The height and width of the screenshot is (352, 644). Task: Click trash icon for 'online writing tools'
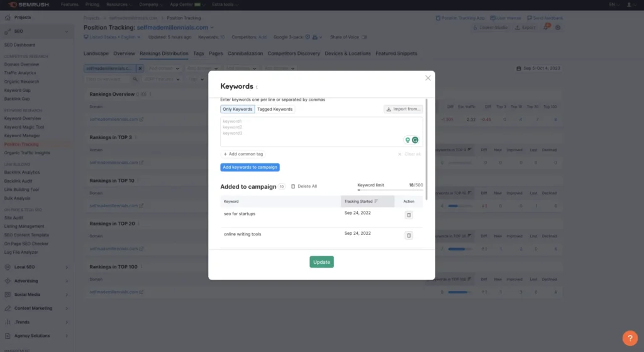pyautogui.click(x=409, y=236)
